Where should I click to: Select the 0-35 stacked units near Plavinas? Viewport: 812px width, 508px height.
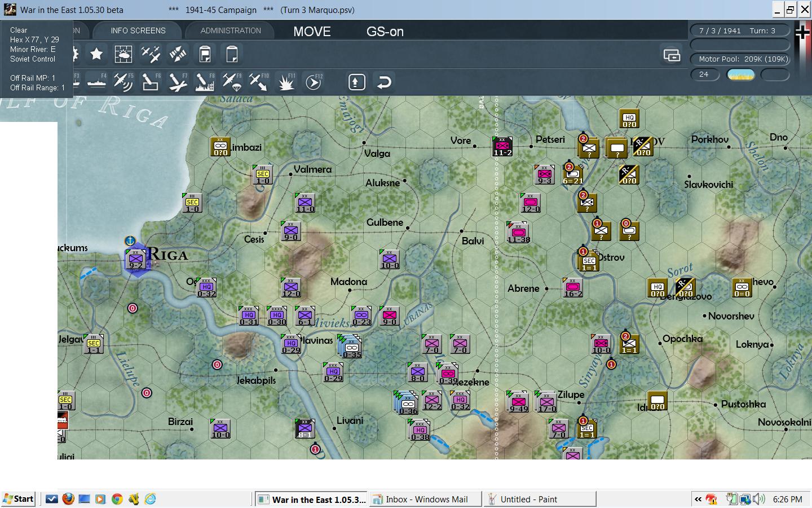pos(350,345)
